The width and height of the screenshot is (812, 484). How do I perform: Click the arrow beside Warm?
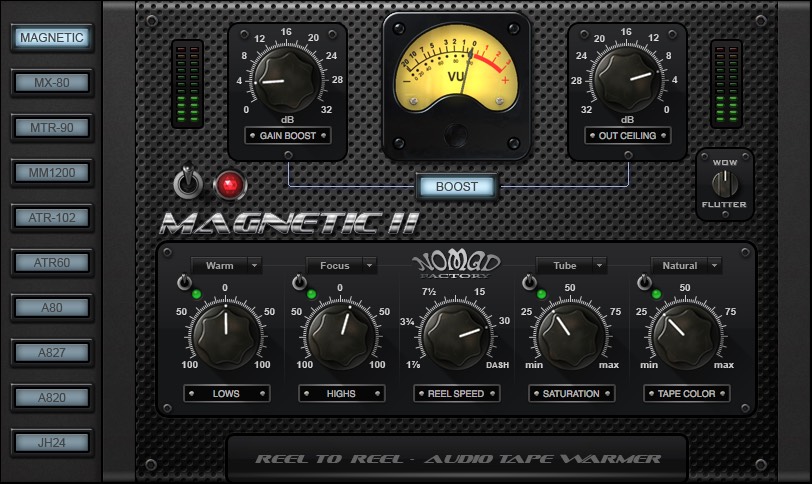tap(254, 266)
